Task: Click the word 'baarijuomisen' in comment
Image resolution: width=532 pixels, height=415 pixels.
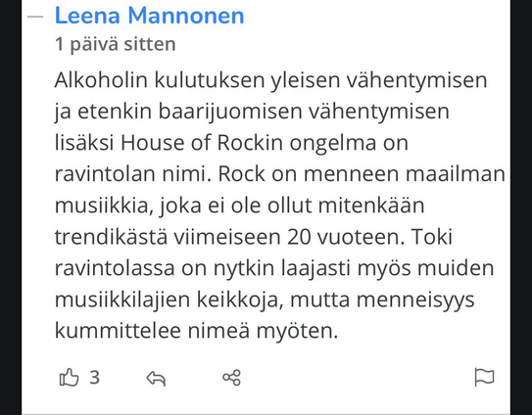Action: coord(230,112)
